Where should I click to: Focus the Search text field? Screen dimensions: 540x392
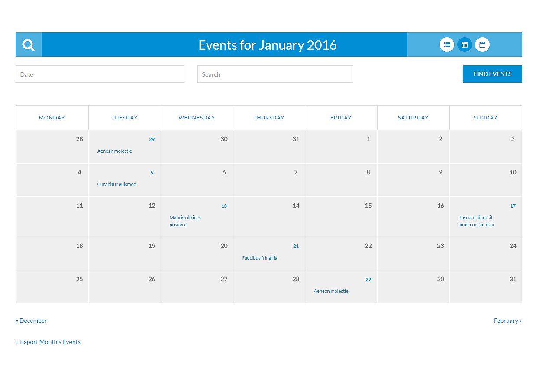coord(275,74)
